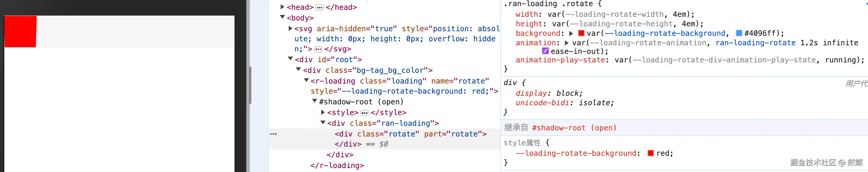The image size is (868, 172).
Task: Edit the .ran-loading .rotate selector
Action: point(548,4)
